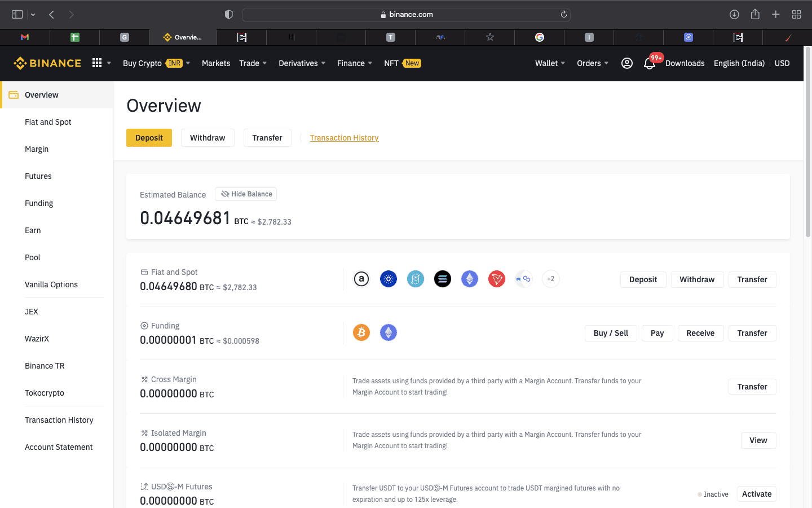Click the Solana coin icon
Image resolution: width=812 pixels, height=508 pixels.
pos(443,279)
